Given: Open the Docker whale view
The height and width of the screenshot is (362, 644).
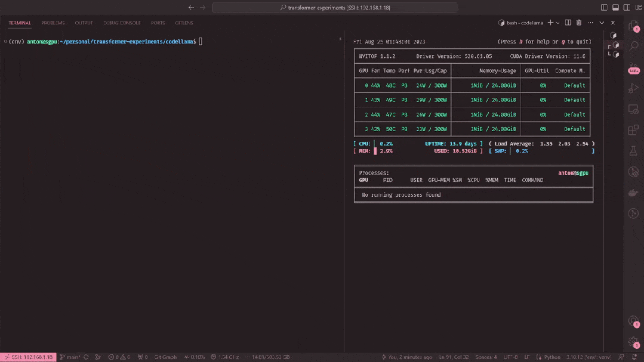Looking at the screenshot, I should pyautogui.click(x=633, y=193).
